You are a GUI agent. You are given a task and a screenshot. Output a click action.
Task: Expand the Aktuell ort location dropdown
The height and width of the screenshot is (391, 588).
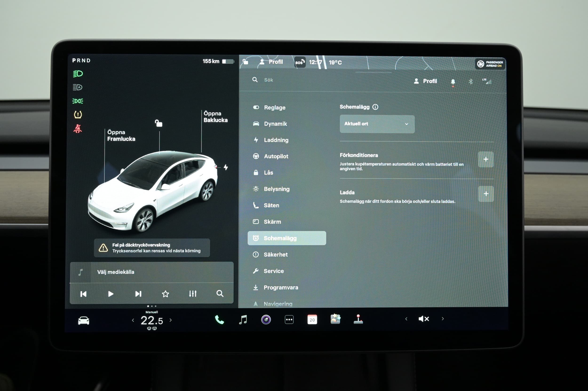point(377,124)
